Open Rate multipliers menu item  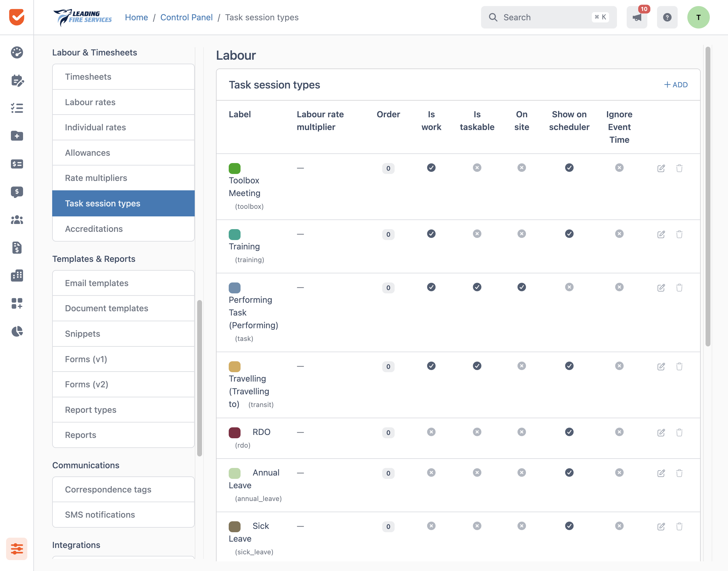[123, 178]
